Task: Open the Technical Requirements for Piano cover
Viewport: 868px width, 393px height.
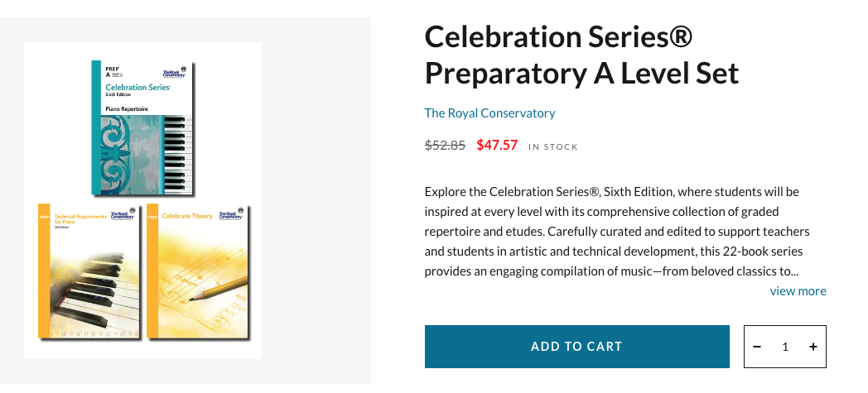Action: point(89,271)
